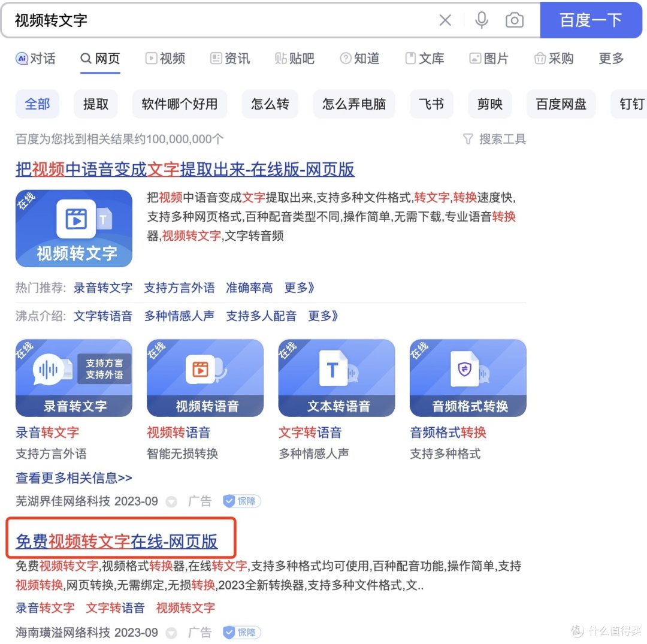Open the 准确率高 recommended link
Viewport: 647px width, 644px height.
point(249,288)
